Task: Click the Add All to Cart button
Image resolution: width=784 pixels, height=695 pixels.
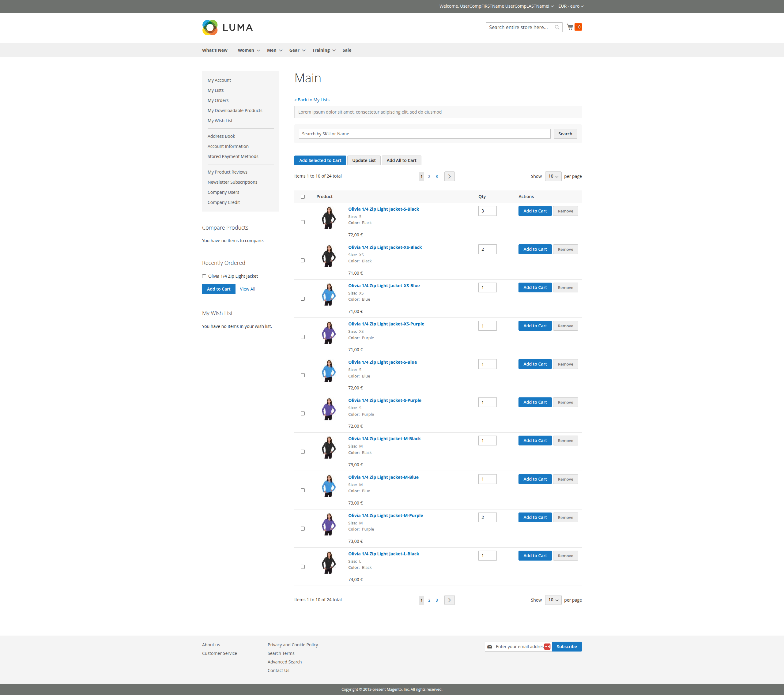Action: click(401, 160)
